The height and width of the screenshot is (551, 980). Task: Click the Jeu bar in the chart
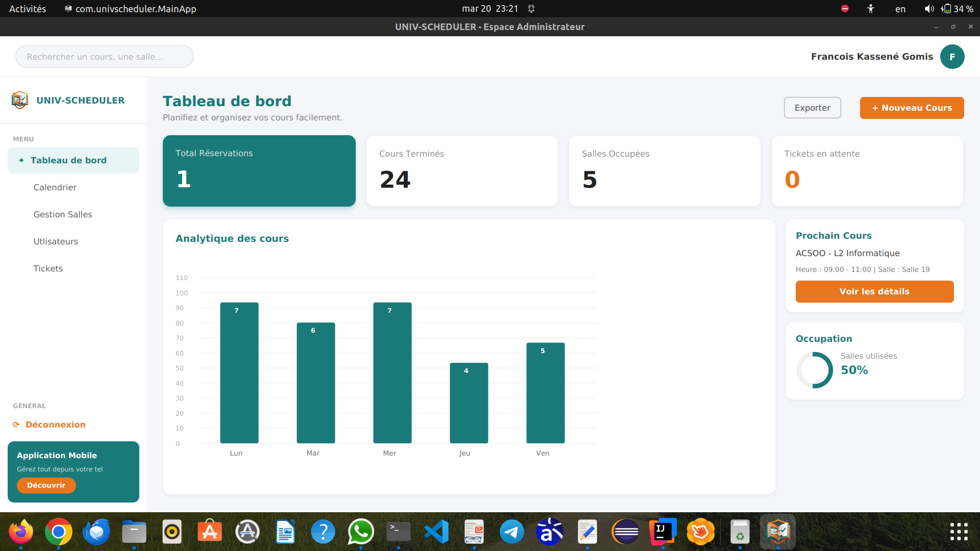click(x=469, y=403)
